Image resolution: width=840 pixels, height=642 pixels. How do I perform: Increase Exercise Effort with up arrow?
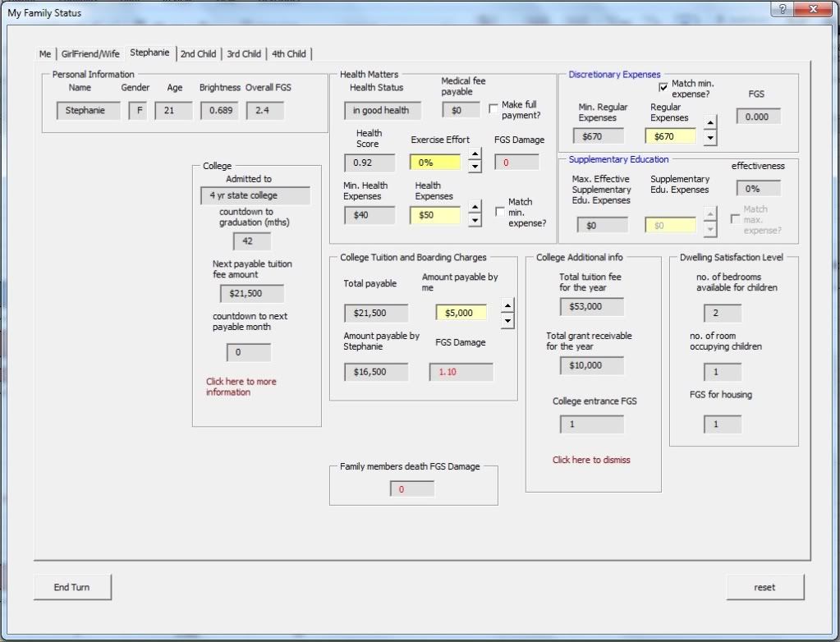click(475, 155)
